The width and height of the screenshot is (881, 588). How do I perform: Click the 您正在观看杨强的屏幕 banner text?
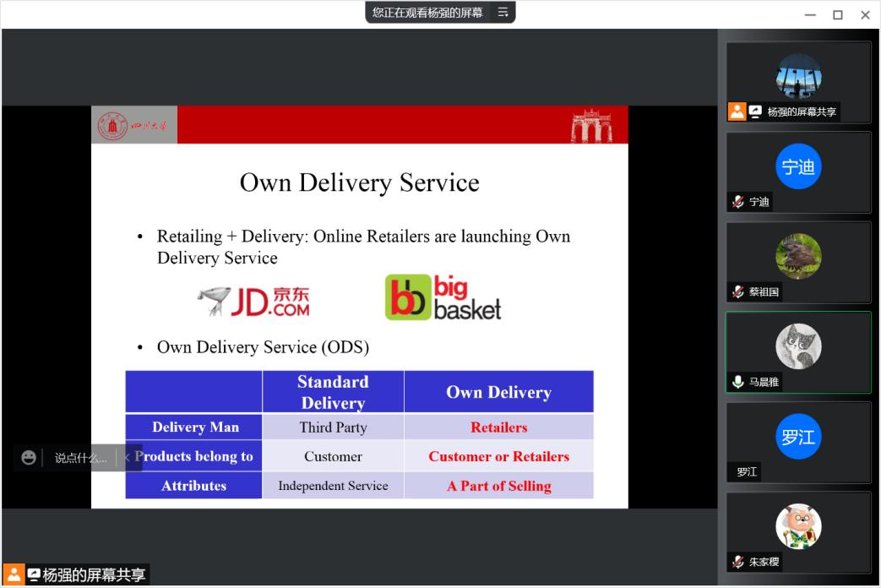(427, 13)
